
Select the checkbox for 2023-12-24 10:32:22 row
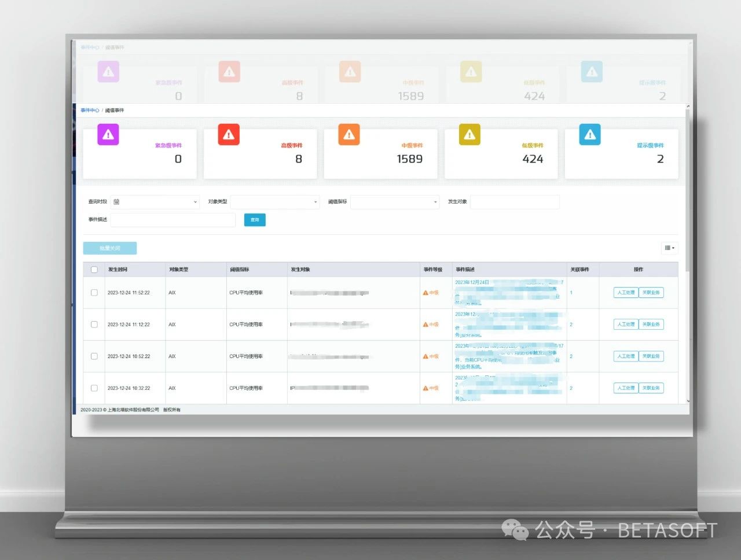[x=94, y=388]
